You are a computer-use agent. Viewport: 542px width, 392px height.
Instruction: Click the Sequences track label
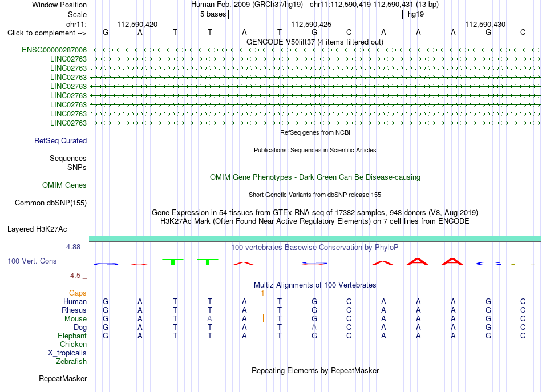tap(68, 158)
